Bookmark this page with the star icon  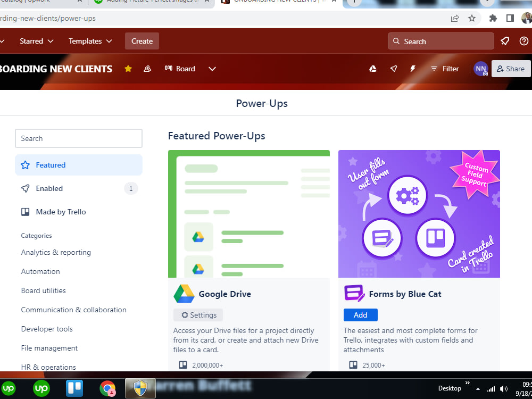(471, 18)
